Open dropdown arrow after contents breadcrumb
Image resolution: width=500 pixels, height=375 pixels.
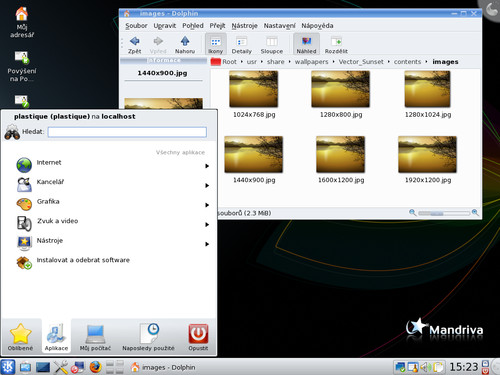tap(426, 62)
